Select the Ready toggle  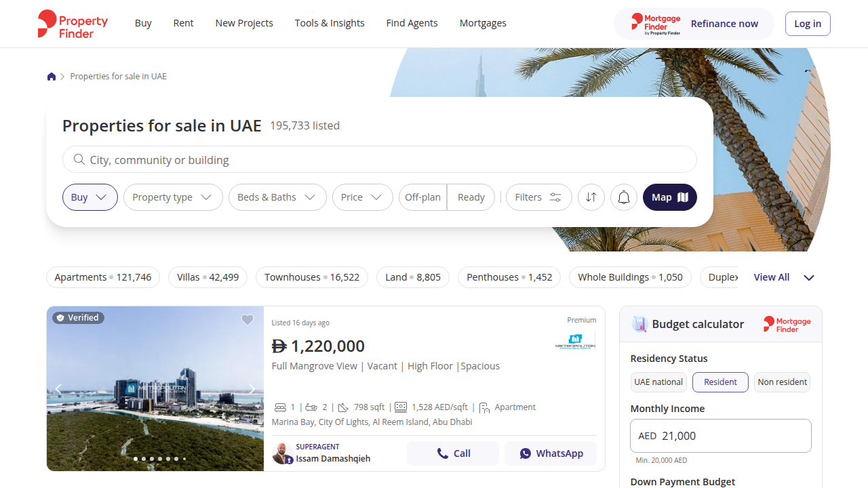471,197
